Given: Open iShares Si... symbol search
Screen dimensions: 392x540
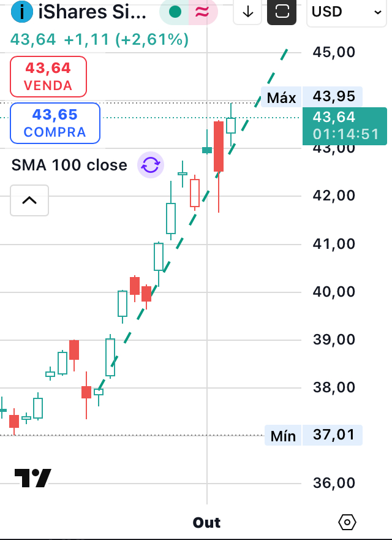Looking at the screenshot, I should coord(92,12).
